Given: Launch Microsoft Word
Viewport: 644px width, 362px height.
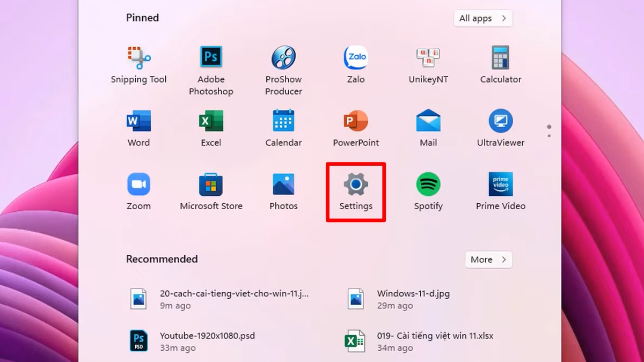Looking at the screenshot, I should [138, 128].
